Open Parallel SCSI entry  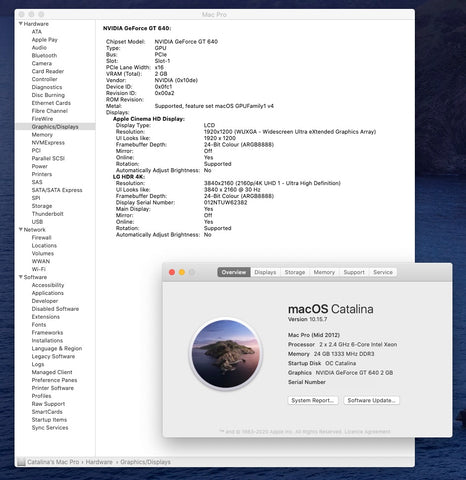point(48,158)
